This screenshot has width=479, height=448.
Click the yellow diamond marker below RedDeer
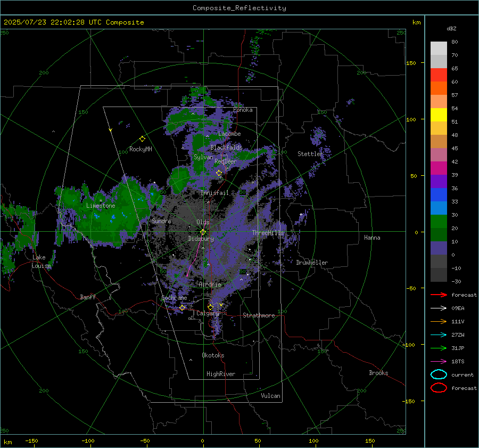coord(219,173)
